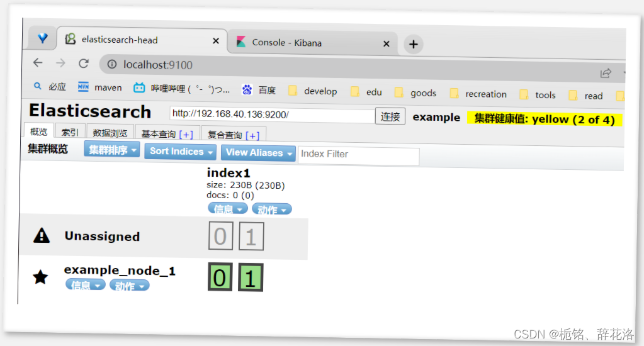Select the 基本查询 tab
Screen dimensions: 644x346
point(159,134)
